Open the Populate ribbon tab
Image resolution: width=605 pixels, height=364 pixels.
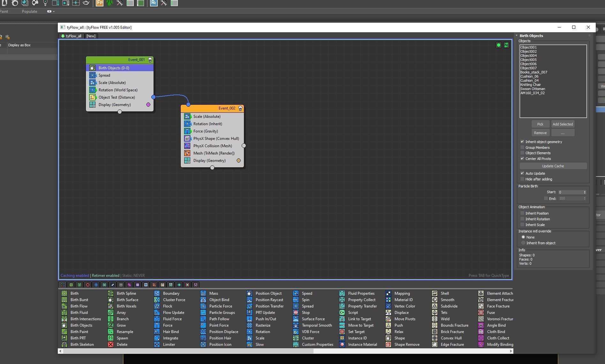[x=29, y=11]
